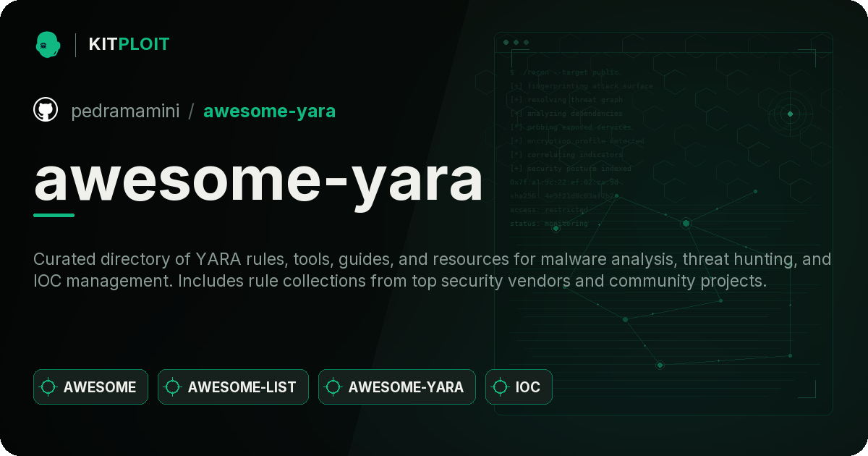868x456 pixels.
Task: Select the AWESOME tag
Action: click(90, 387)
